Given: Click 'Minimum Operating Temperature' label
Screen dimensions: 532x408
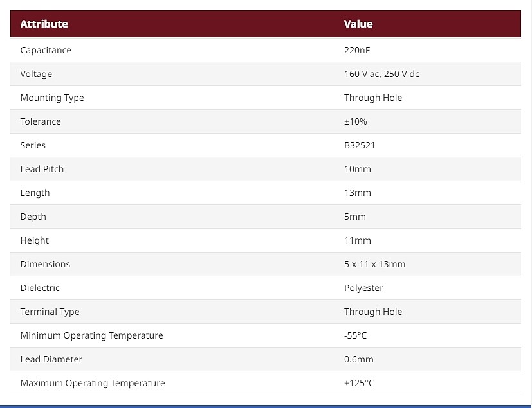Looking at the screenshot, I should [91, 335].
